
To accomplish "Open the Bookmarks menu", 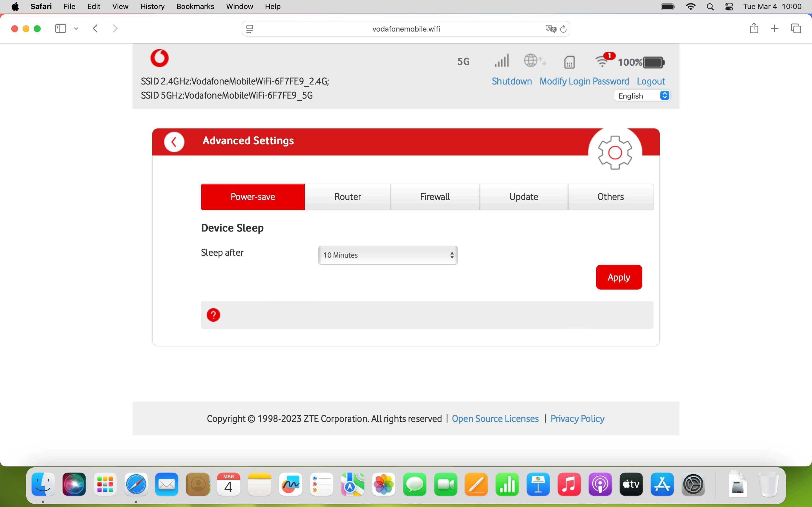I will [195, 6].
